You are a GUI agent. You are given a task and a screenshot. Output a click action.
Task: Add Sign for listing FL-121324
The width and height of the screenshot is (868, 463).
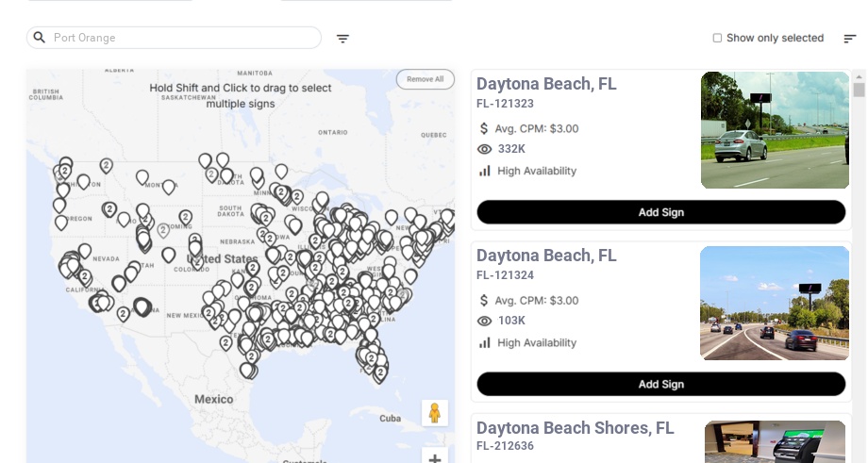[x=660, y=384]
